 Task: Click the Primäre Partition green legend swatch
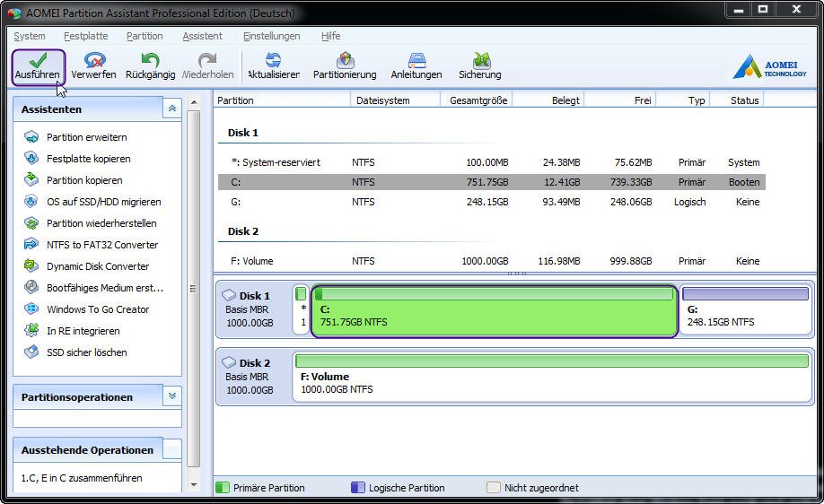(223, 487)
